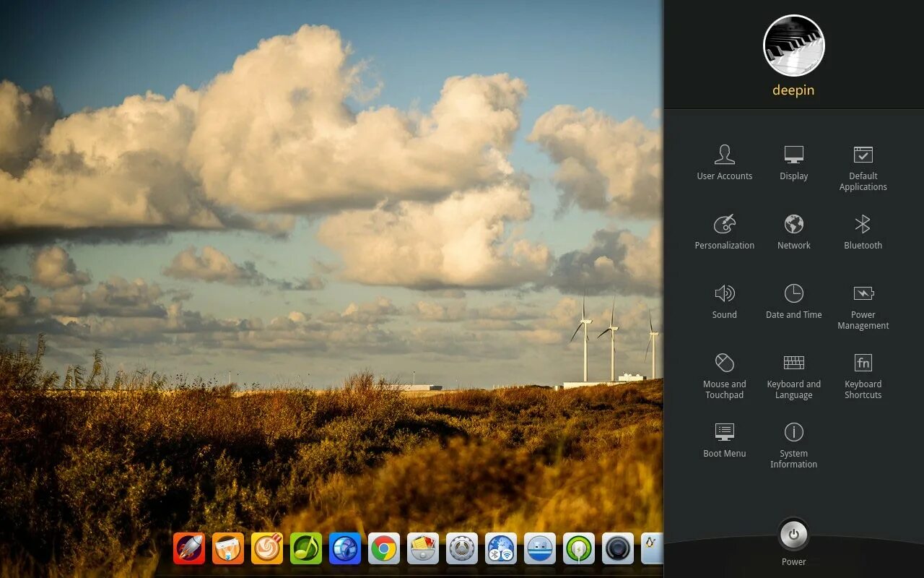Open Network settings globe icon
This screenshot has width=924, height=578.
pyautogui.click(x=793, y=224)
